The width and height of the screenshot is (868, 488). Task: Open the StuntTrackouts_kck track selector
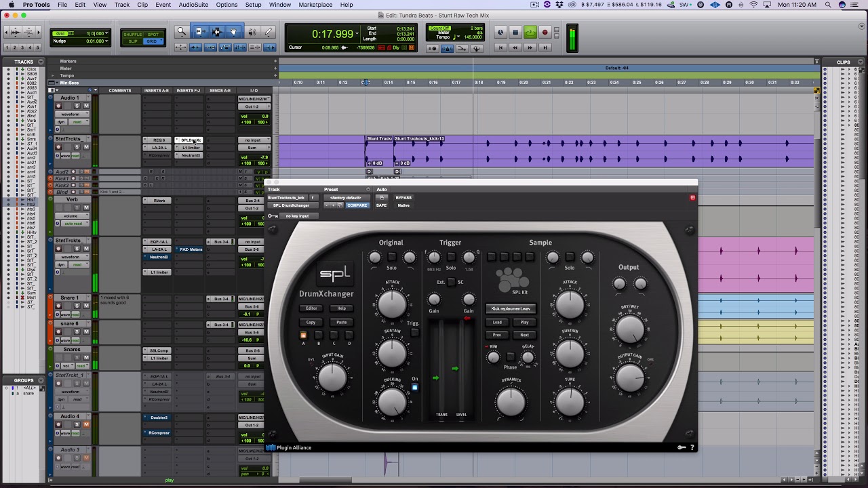tap(286, 198)
